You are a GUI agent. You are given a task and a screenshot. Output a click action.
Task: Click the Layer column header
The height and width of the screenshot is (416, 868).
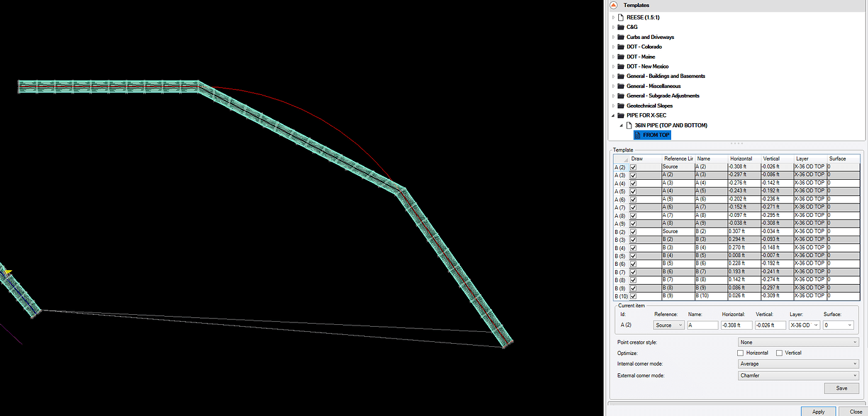coord(810,158)
